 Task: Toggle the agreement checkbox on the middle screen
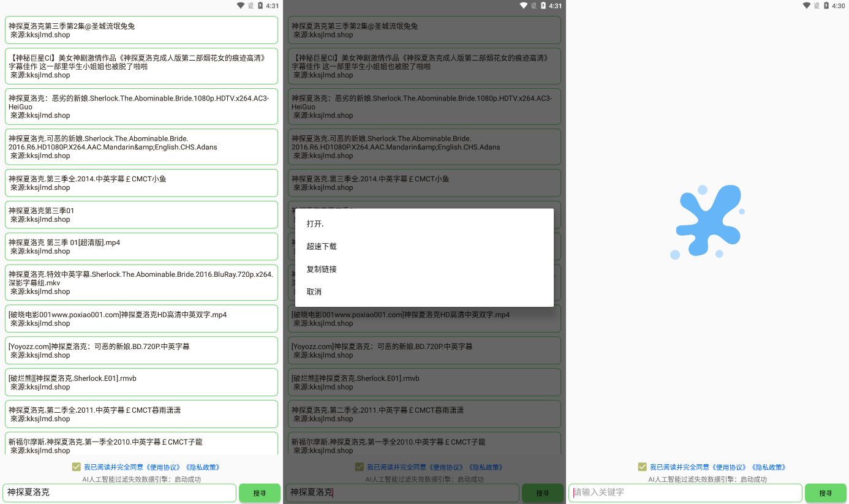click(360, 467)
